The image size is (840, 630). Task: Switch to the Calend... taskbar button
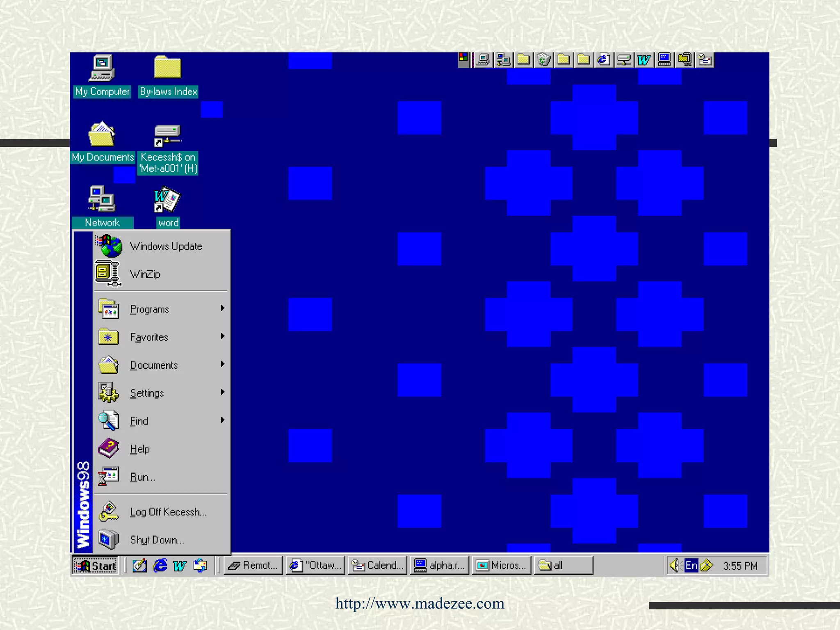point(377,566)
